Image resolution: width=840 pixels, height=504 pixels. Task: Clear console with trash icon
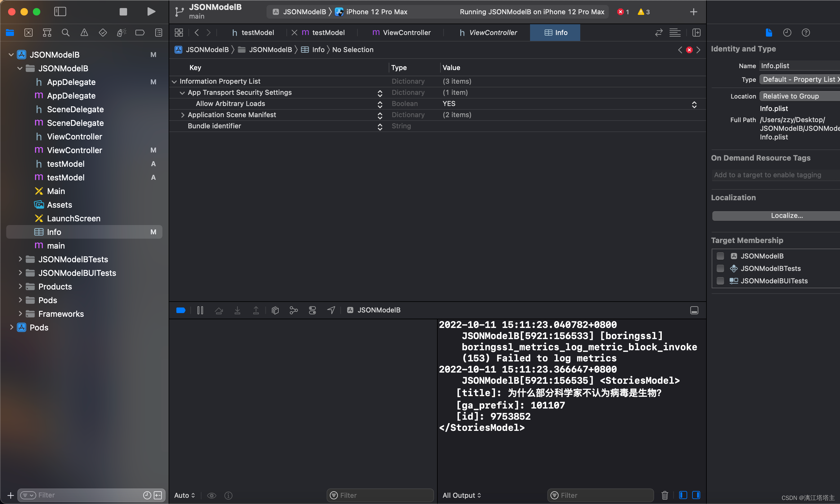point(665,495)
